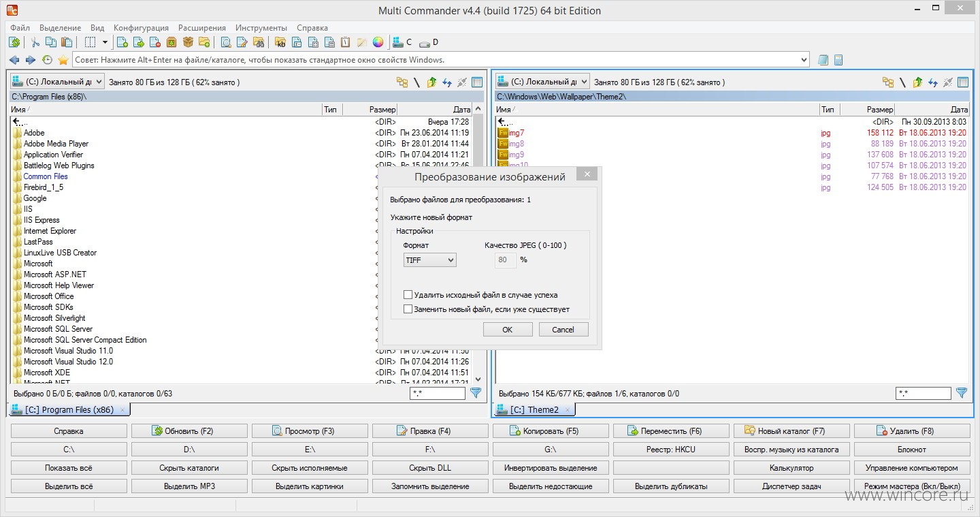
Task: Click filter funnel icon in left panel
Action: (476, 393)
